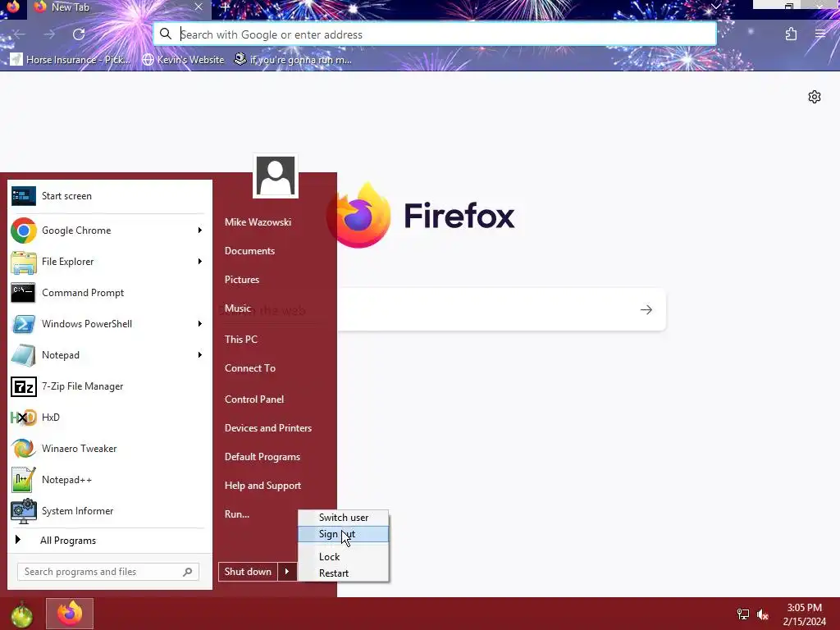This screenshot has width=840, height=630.
Task: Click the user account picture
Action: 276,176
